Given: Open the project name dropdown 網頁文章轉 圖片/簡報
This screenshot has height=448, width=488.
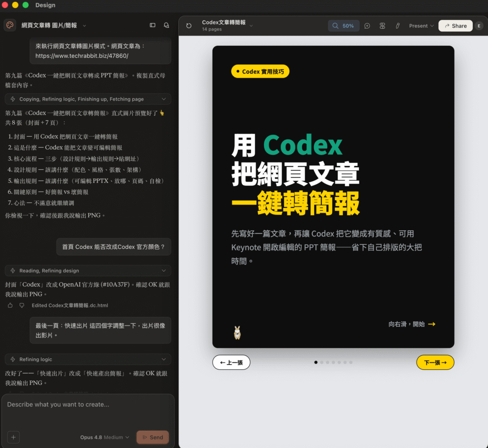Looking at the screenshot, I should (53, 25).
